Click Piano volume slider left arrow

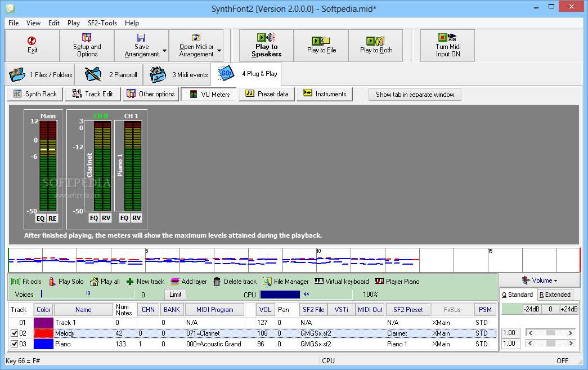(x=531, y=344)
